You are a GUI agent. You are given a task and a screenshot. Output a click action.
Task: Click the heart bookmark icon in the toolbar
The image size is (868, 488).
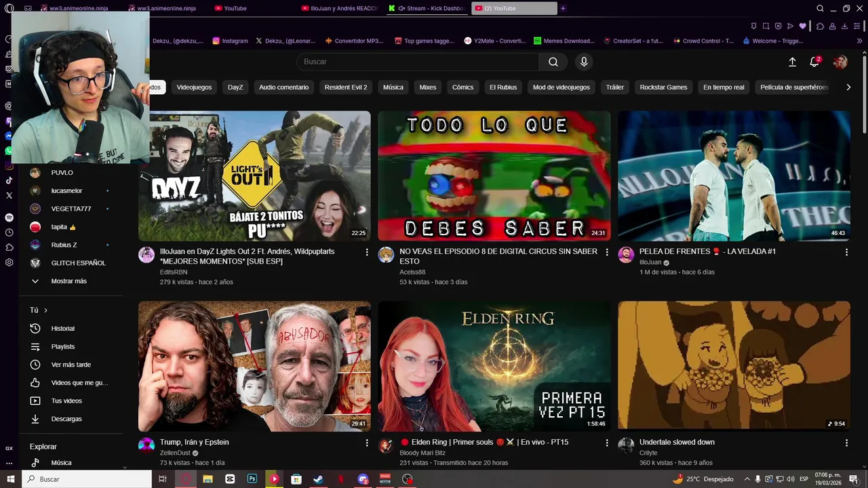tap(803, 26)
